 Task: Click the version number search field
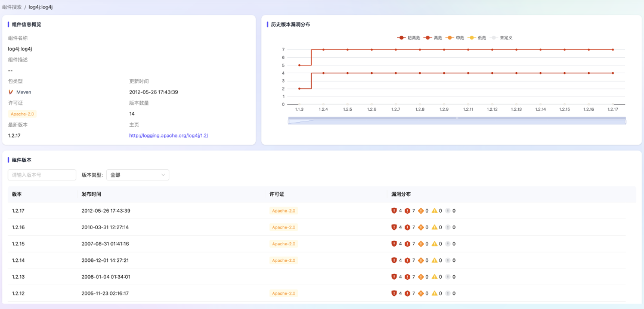[42, 175]
